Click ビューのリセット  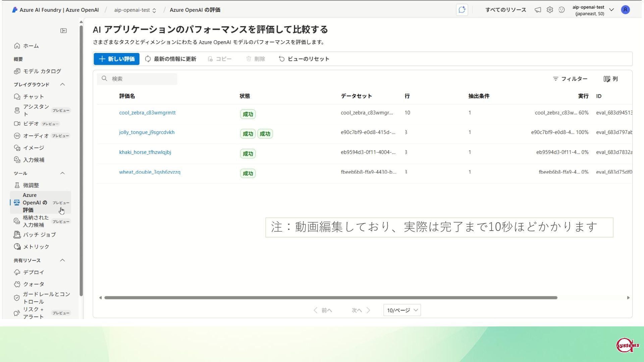click(x=304, y=59)
